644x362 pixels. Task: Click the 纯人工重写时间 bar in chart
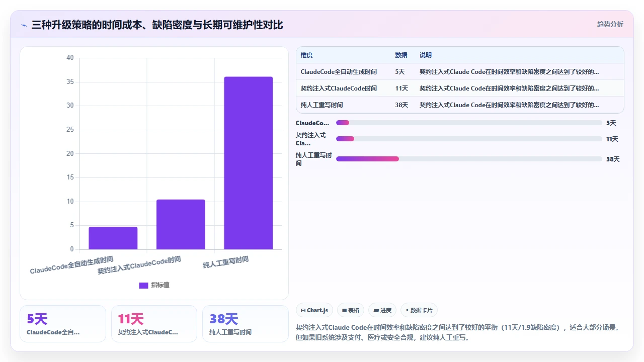[249, 163]
